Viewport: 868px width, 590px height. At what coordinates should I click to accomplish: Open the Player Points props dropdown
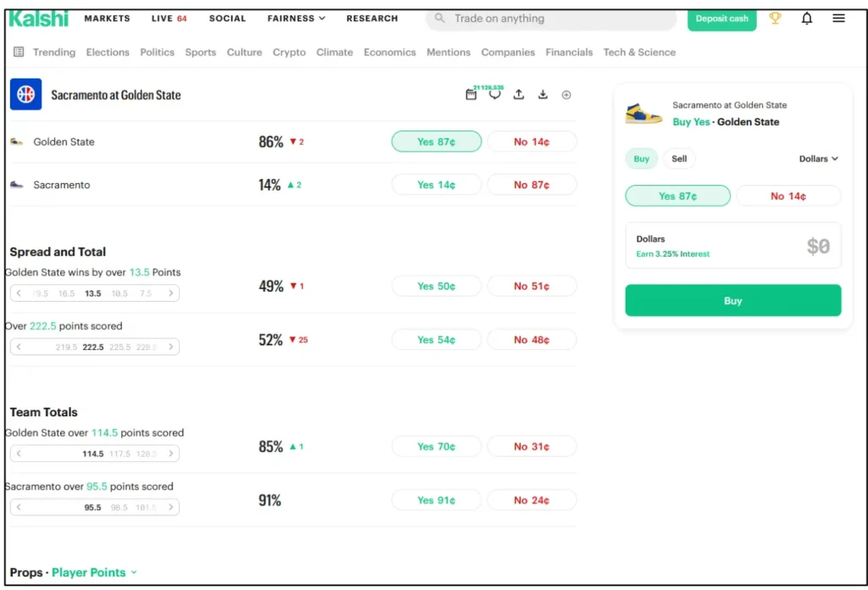pyautogui.click(x=94, y=573)
